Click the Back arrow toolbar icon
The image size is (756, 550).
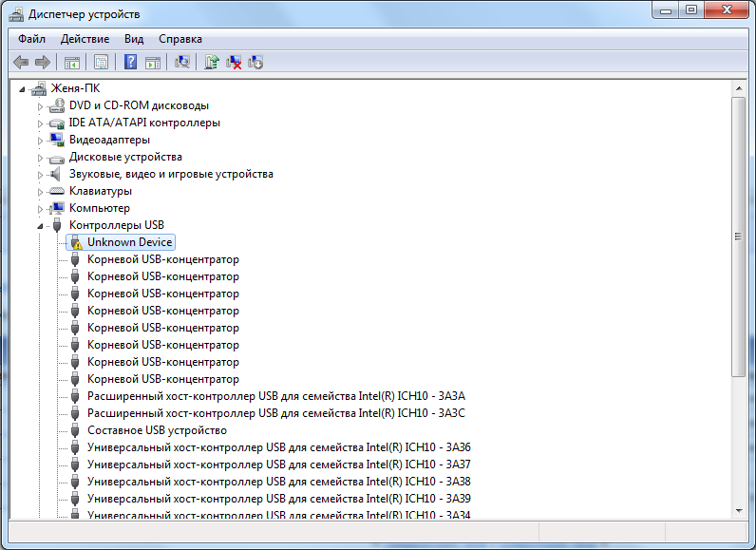click(x=21, y=62)
